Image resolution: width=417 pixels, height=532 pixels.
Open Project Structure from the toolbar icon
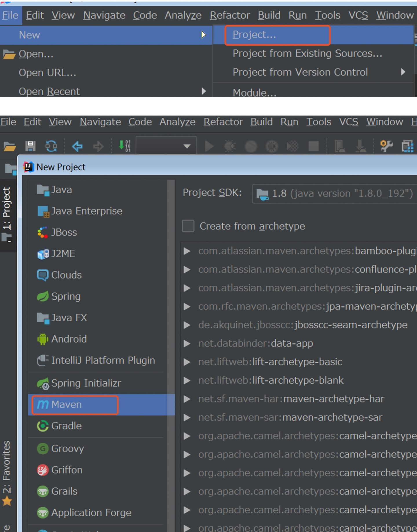[x=407, y=146]
